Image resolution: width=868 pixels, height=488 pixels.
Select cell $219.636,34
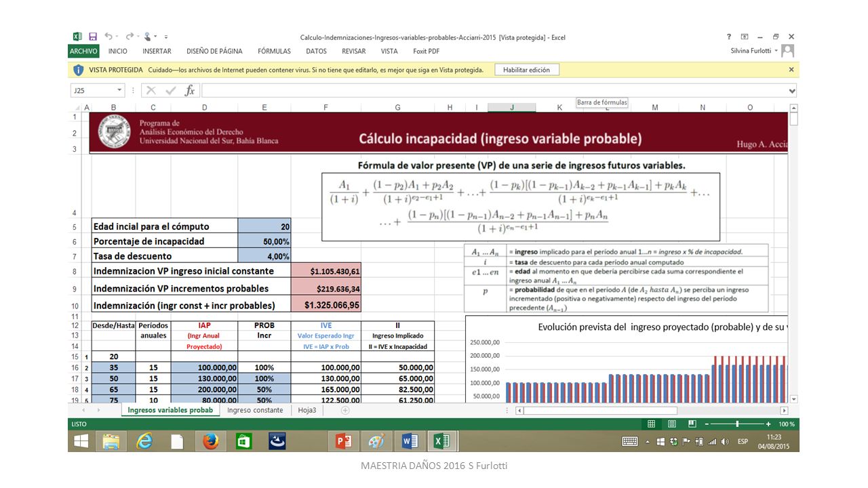coord(326,289)
